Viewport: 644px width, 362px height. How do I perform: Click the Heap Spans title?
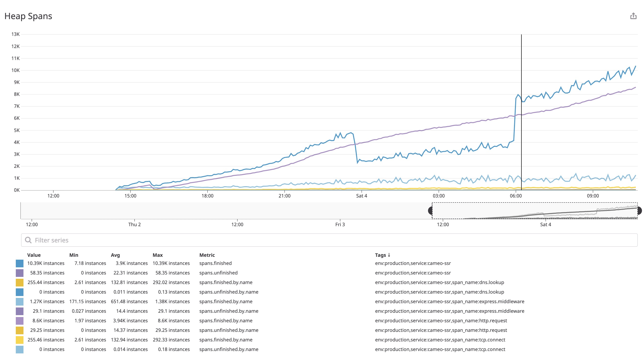tap(28, 16)
